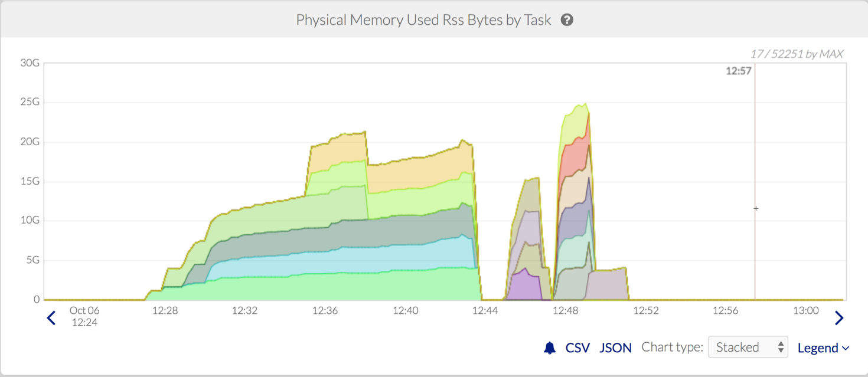Click the Legend chevron arrow

(846, 349)
